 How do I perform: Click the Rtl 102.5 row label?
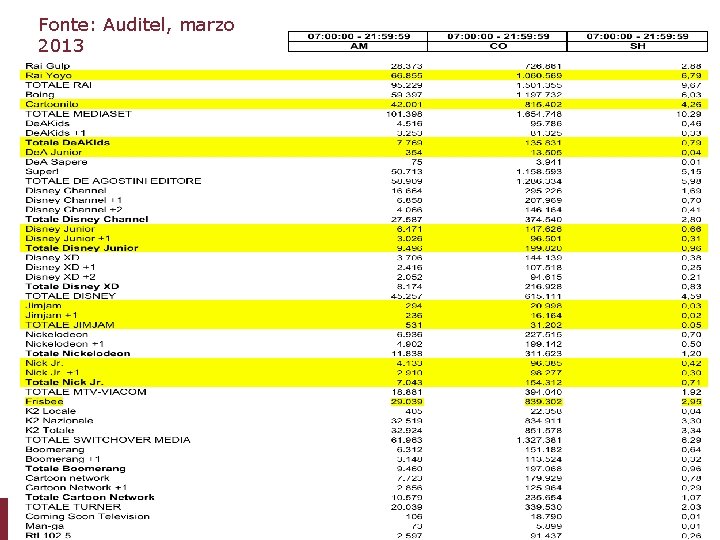tap(48, 535)
